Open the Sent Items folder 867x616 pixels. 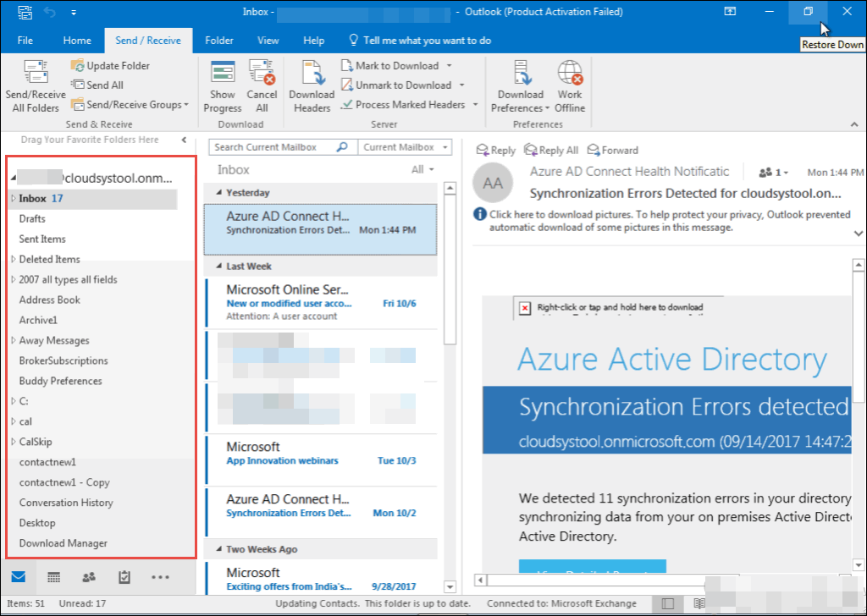pos(42,239)
